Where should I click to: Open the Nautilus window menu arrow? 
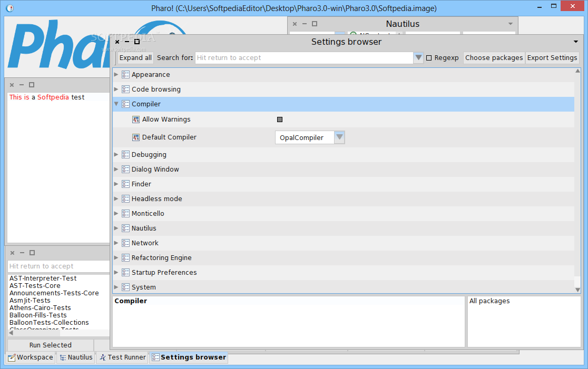pyautogui.click(x=511, y=24)
